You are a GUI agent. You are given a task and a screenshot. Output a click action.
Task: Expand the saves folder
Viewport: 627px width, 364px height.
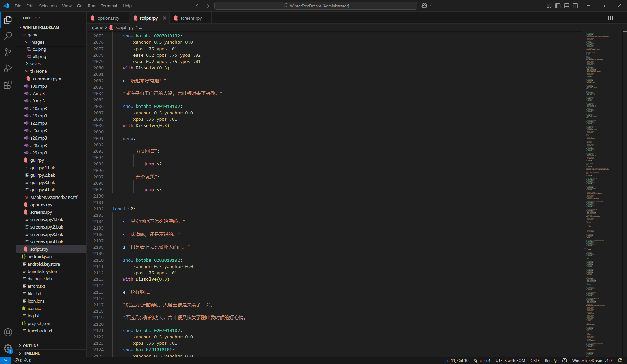point(35,64)
